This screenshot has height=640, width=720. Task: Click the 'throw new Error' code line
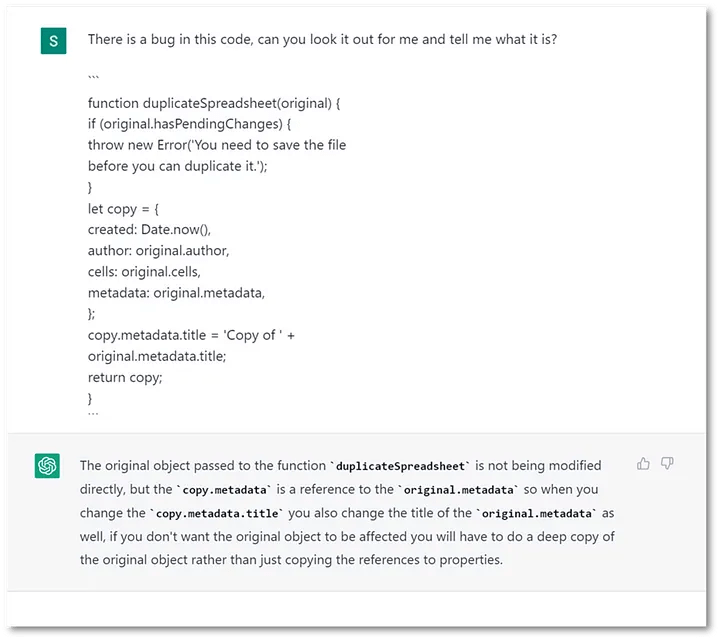pos(216,145)
